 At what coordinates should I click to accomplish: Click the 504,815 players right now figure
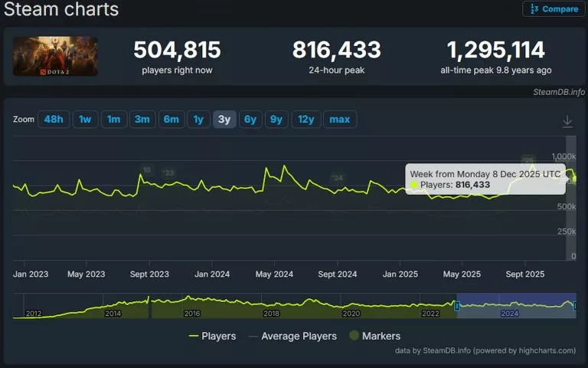pyautogui.click(x=177, y=50)
